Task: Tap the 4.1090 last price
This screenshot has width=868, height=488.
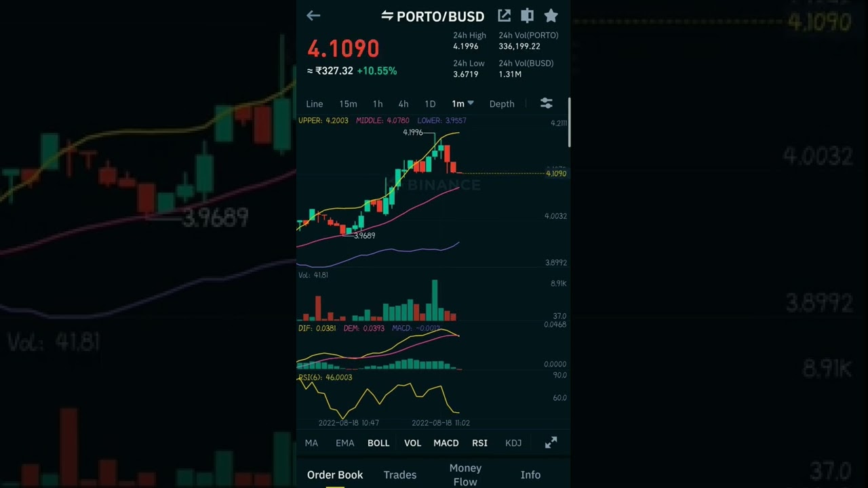Action: pos(343,49)
